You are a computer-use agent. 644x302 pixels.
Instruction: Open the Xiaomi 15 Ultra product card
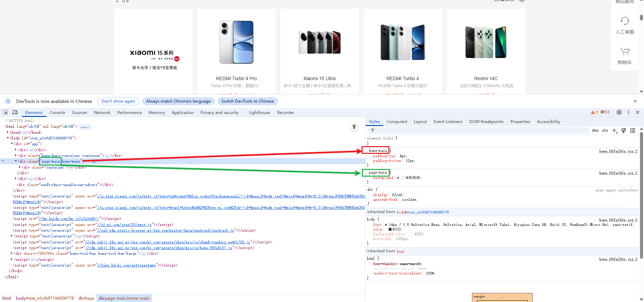click(x=320, y=51)
